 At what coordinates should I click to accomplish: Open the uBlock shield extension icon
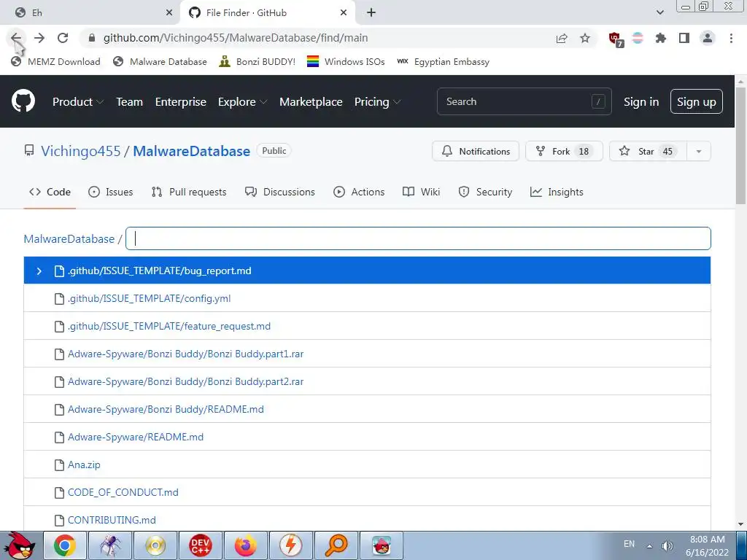tap(616, 39)
